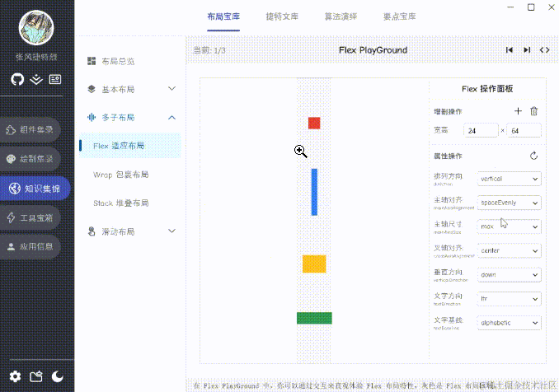This screenshot has width=559, height=392.
Task: Click the yellow block in the flex preview
Action: pyautogui.click(x=314, y=264)
